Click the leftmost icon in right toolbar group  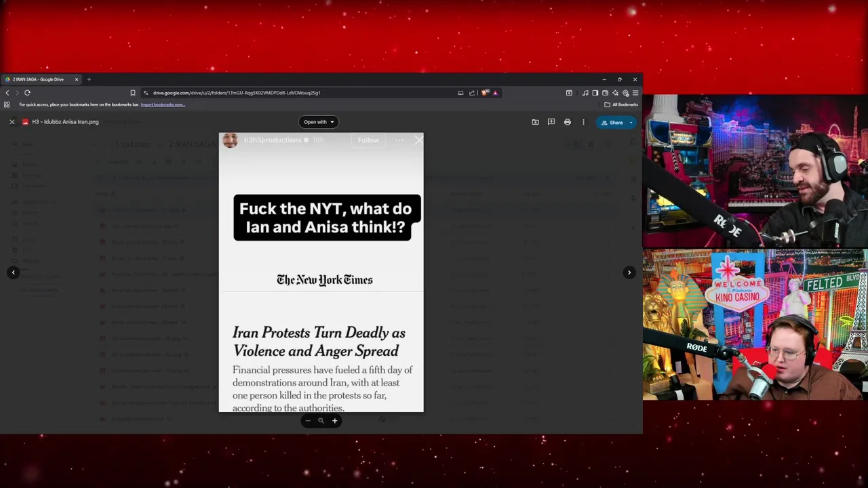point(569,93)
